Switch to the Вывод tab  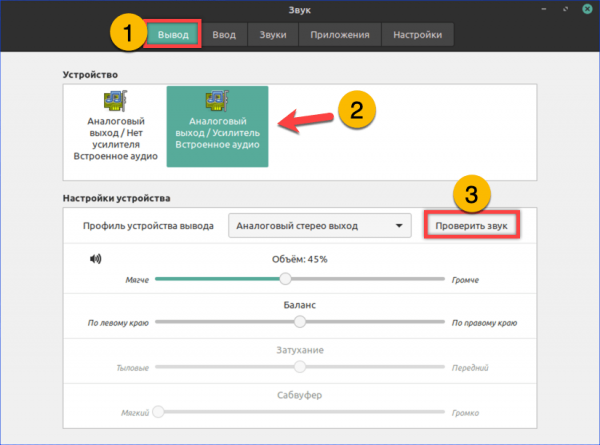click(x=173, y=34)
